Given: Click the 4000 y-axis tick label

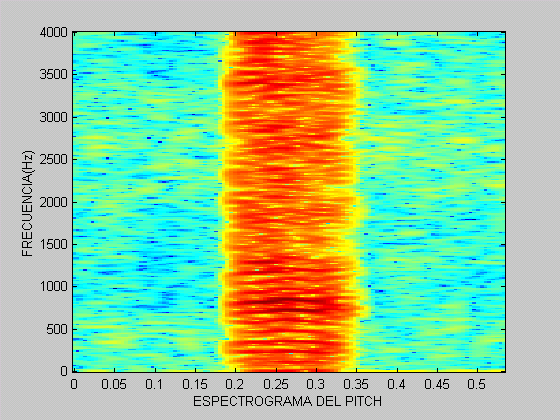Looking at the screenshot, I should pyautogui.click(x=54, y=33).
